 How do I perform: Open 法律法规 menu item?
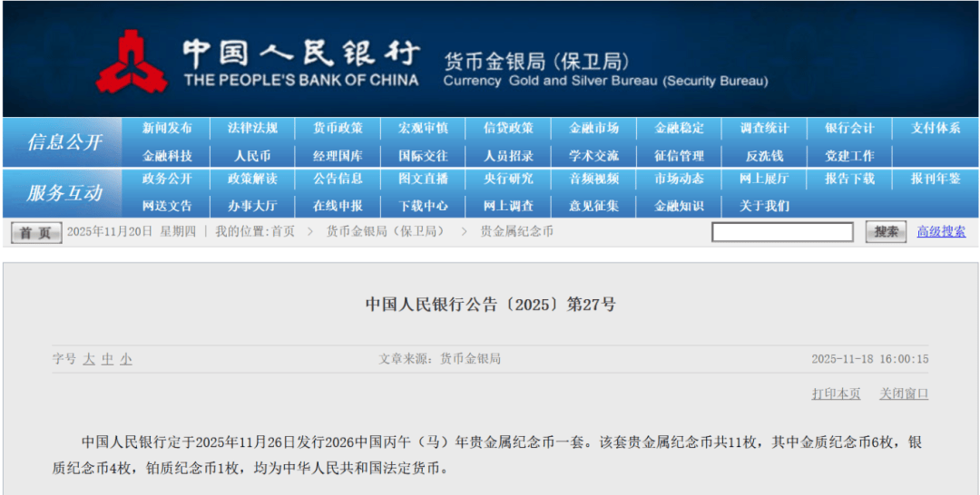(252, 129)
